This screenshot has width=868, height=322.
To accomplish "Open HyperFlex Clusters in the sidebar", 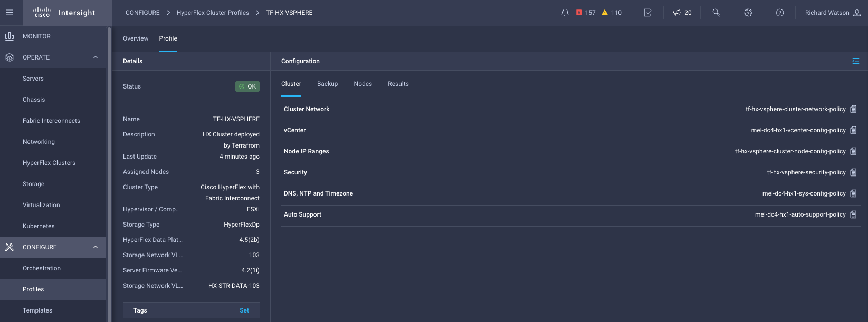I will pos(53,163).
